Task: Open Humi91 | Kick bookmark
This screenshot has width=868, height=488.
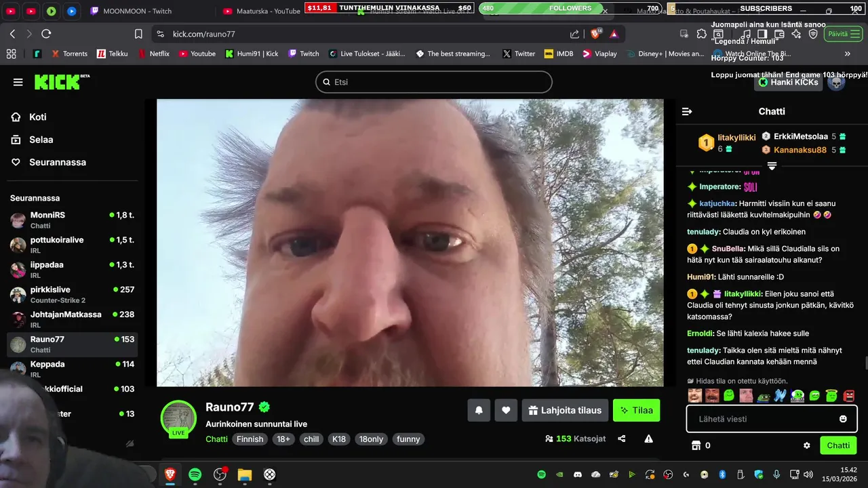Action: click(x=252, y=54)
